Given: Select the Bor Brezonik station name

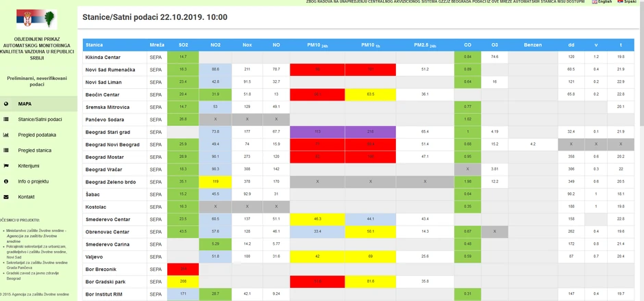Looking at the screenshot, I should click(x=101, y=270).
